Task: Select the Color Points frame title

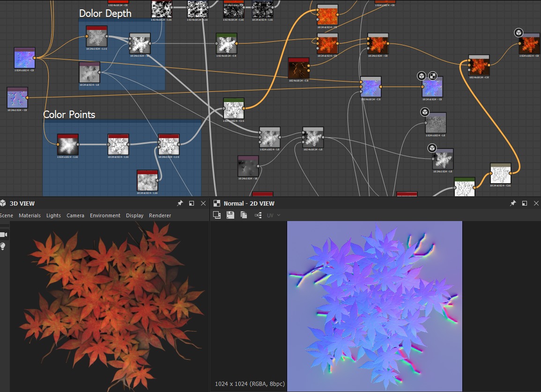Action: click(69, 115)
